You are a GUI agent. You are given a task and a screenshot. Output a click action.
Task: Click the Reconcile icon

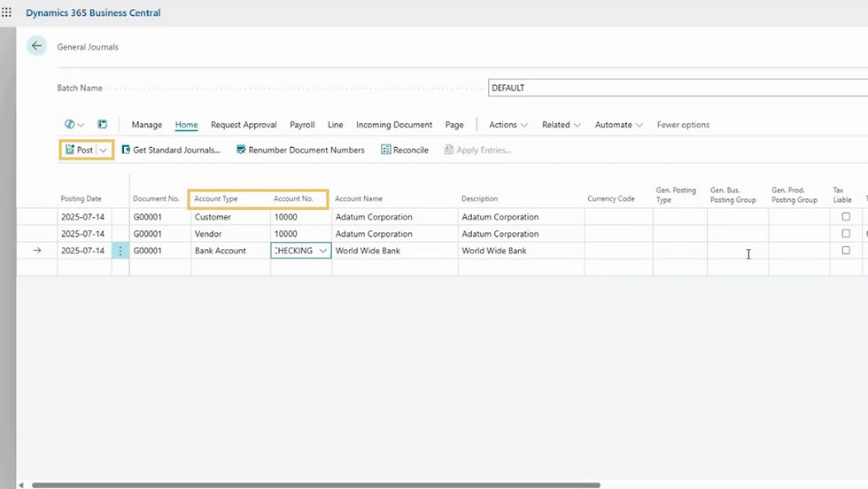(386, 150)
